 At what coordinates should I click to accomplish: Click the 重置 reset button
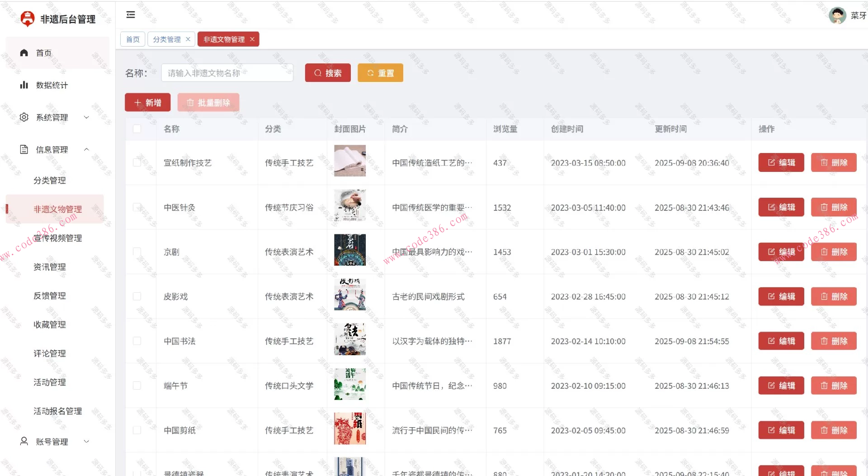click(380, 72)
